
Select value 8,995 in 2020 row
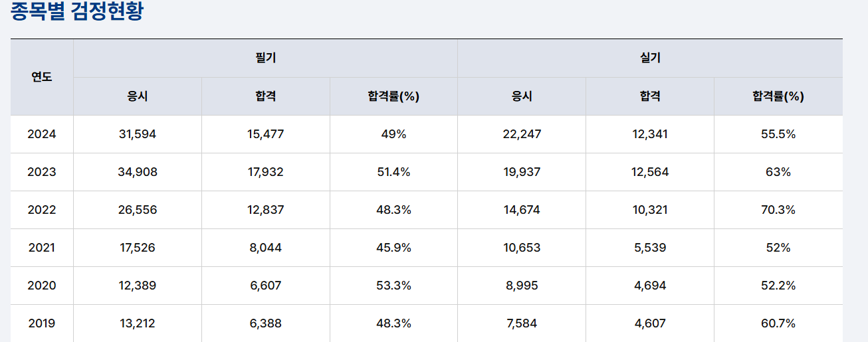(x=522, y=286)
